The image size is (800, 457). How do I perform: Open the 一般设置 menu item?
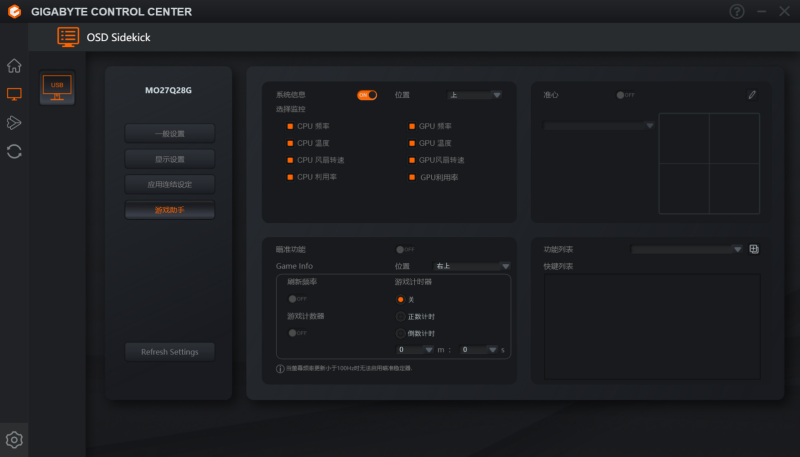[170, 133]
